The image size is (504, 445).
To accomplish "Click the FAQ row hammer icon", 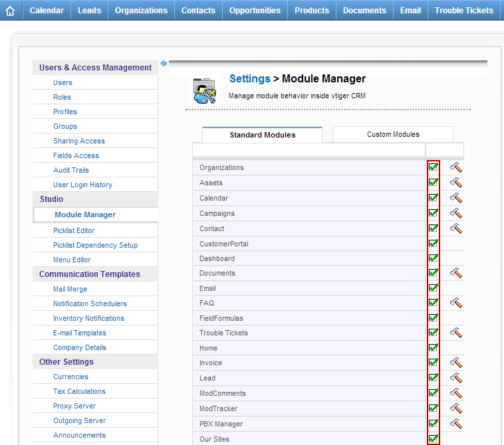I will click(455, 303).
